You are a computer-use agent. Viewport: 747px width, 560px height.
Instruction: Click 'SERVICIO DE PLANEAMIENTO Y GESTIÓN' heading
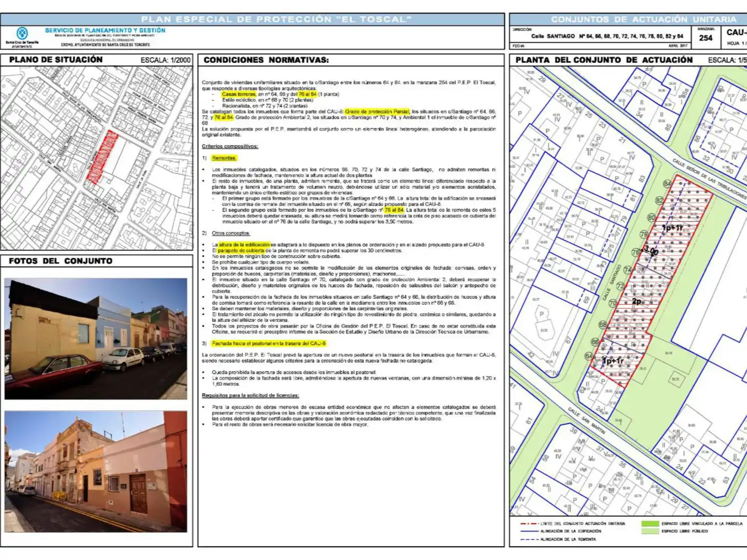[x=105, y=31]
